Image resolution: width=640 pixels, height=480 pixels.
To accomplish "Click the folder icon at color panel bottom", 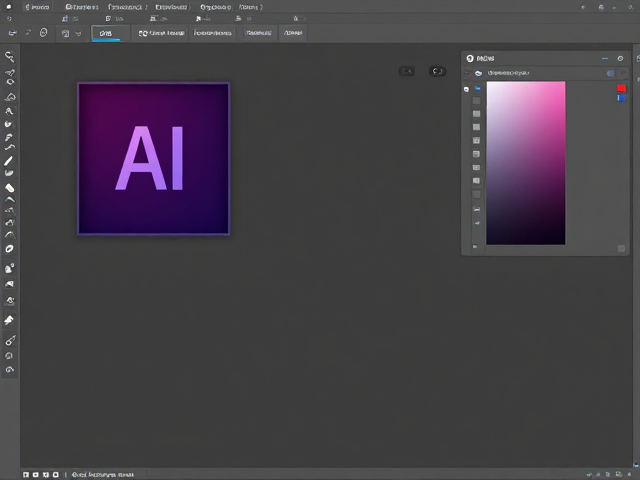I will tap(475, 247).
